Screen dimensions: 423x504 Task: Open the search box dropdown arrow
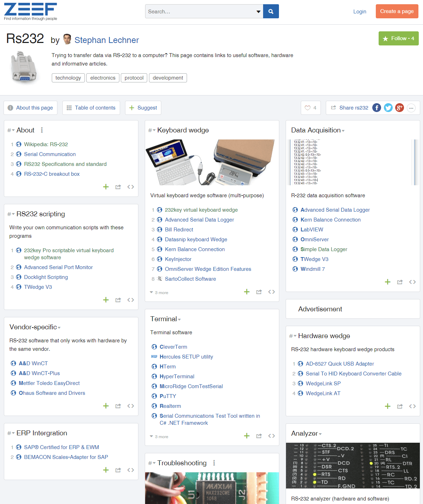[x=259, y=12]
